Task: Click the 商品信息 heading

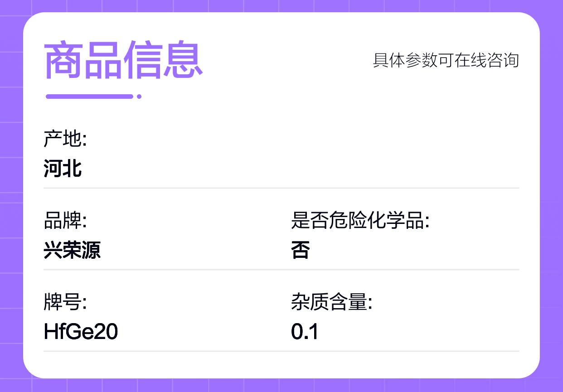Action: 123,60
